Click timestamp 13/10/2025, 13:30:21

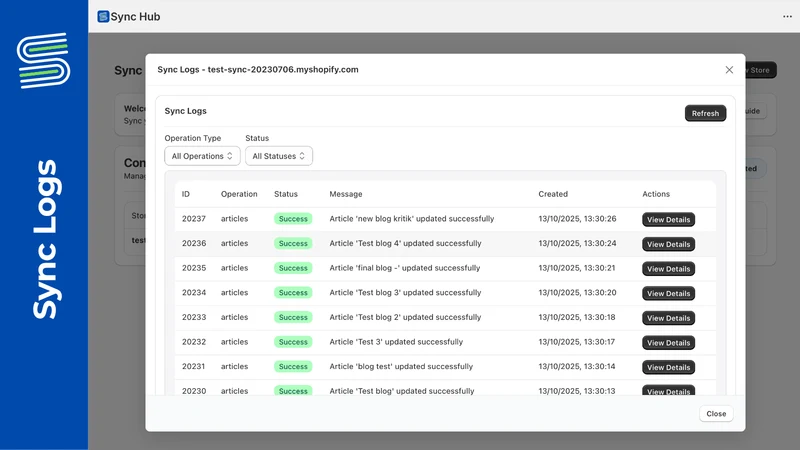[x=577, y=267]
